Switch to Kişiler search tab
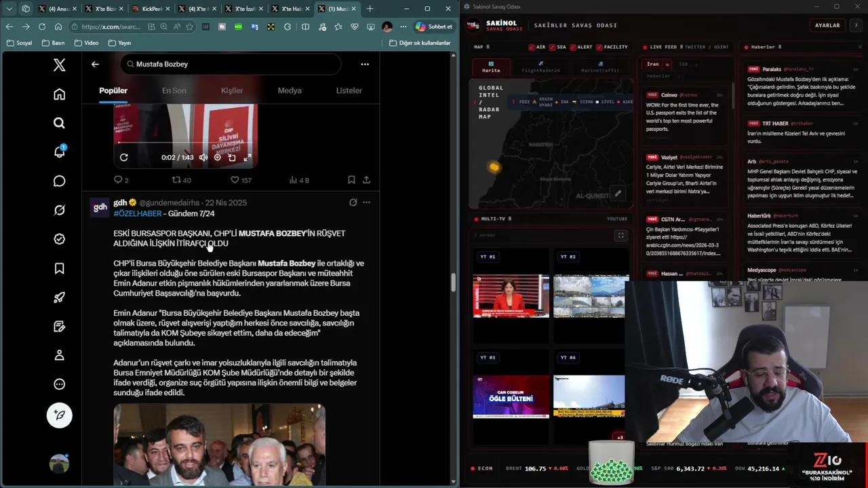 (232, 90)
